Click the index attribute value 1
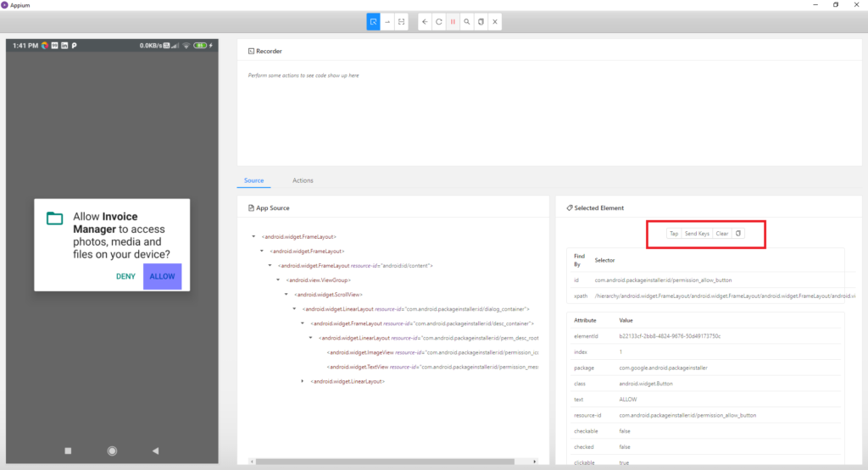The height and width of the screenshot is (470, 868). (x=620, y=351)
